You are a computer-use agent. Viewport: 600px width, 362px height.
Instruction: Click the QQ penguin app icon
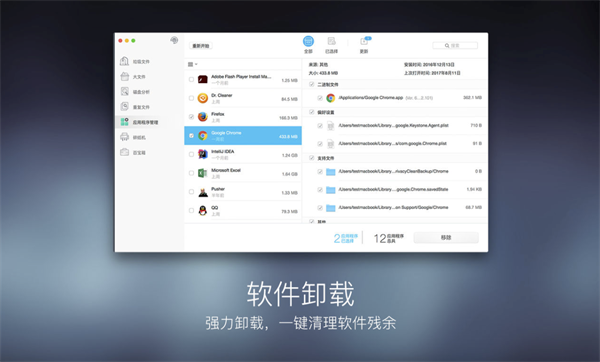click(x=203, y=210)
